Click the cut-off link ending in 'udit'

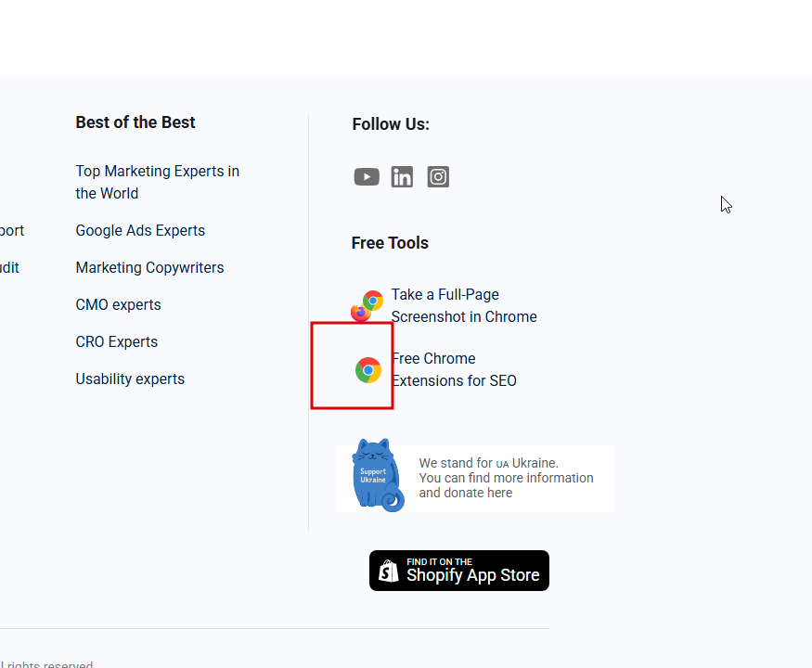[9, 268]
